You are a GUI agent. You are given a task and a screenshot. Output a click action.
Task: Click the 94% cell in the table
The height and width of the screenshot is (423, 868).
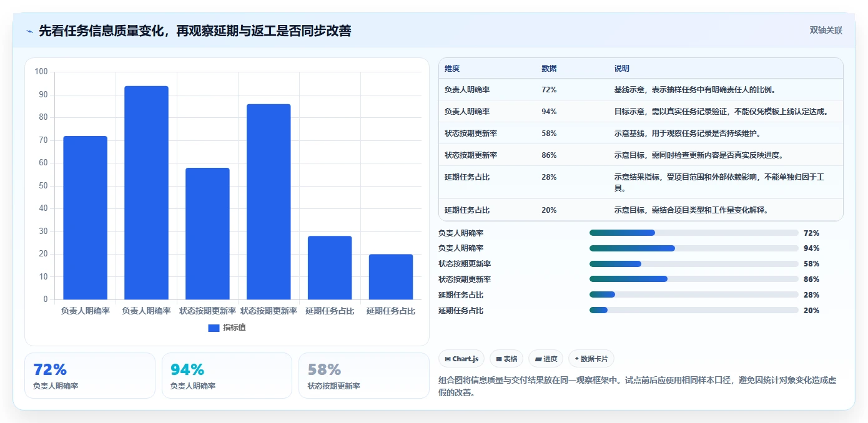pos(549,112)
